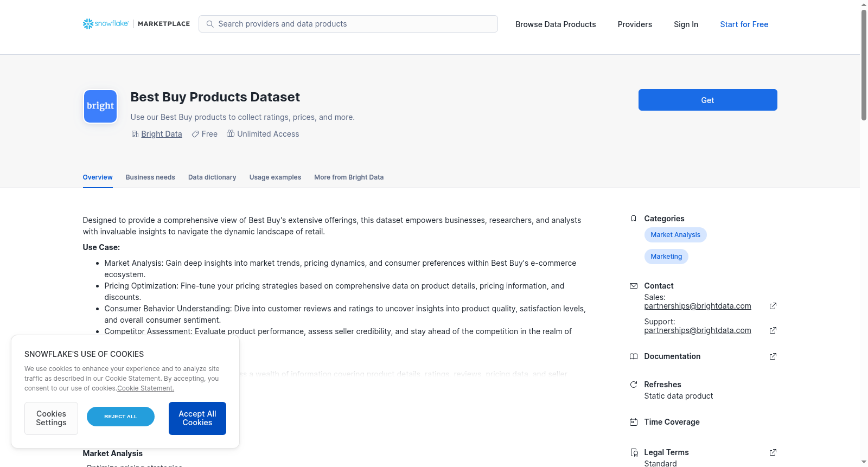The width and height of the screenshot is (868, 467).
Task: Click the Documentation book icon
Action: click(634, 356)
